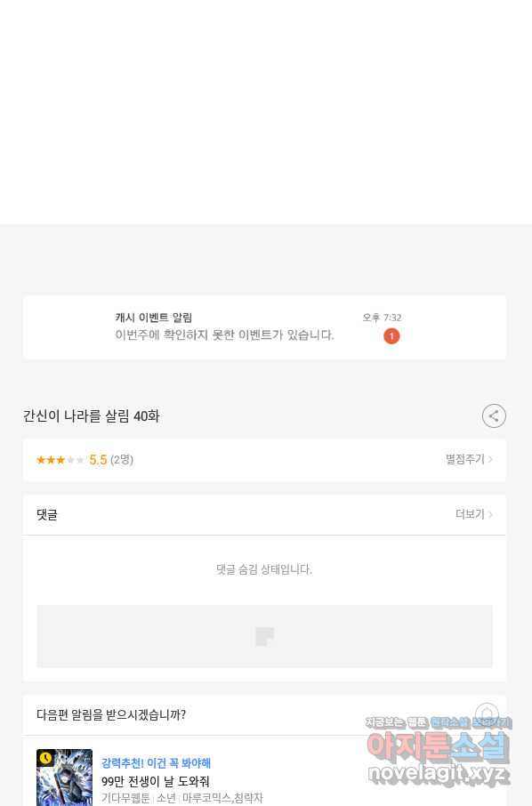
Task: Tap the yellow clock badge on the thumbnail
Action: click(x=45, y=758)
